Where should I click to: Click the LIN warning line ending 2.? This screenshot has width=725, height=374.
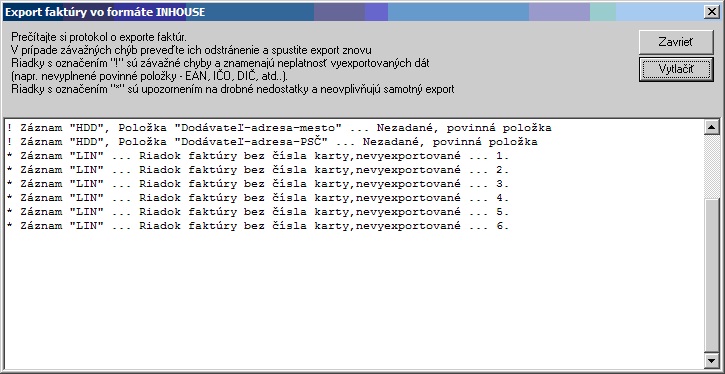pos(258,170)
